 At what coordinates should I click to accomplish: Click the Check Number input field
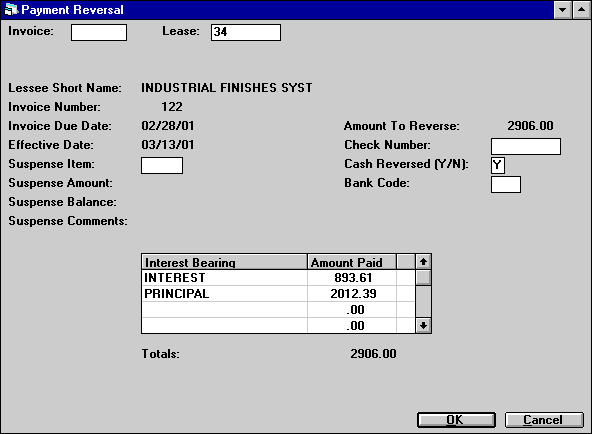tap(526, 146)
